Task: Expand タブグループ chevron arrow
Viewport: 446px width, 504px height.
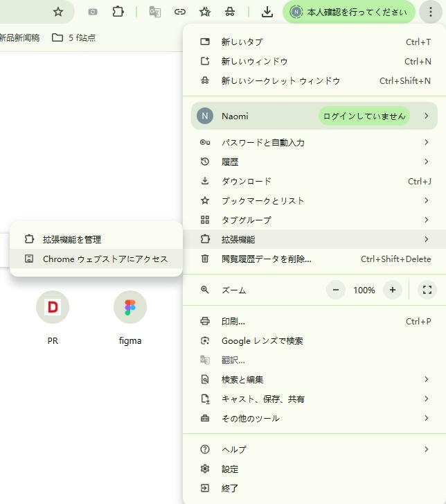Action: (426, 220)
